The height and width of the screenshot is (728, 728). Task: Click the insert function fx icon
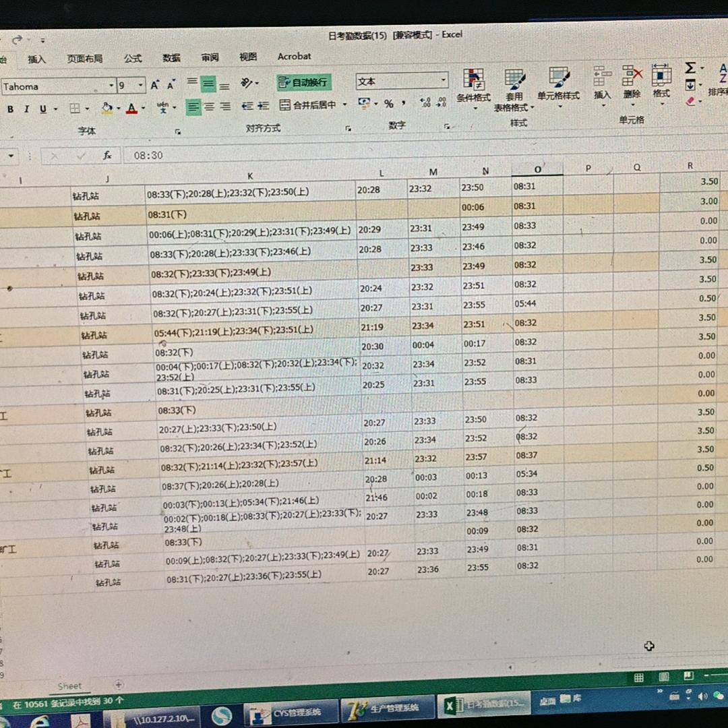click(x=107, y=156)
